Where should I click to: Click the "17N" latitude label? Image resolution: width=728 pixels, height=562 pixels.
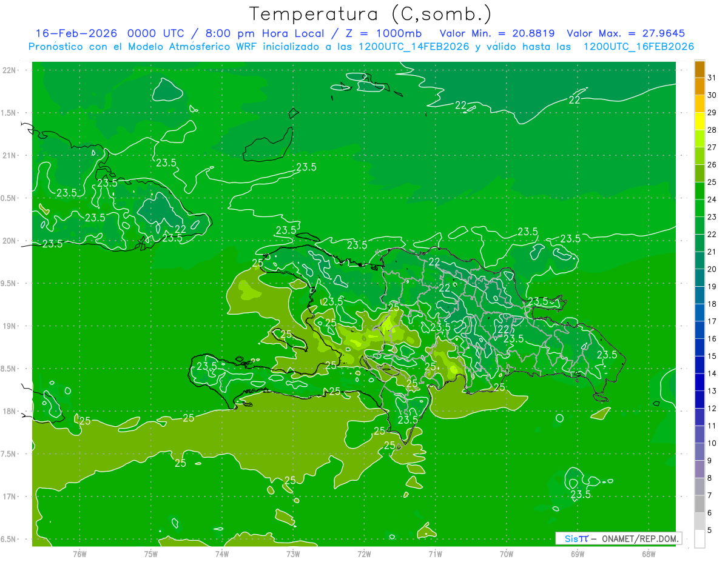[10, 497]
